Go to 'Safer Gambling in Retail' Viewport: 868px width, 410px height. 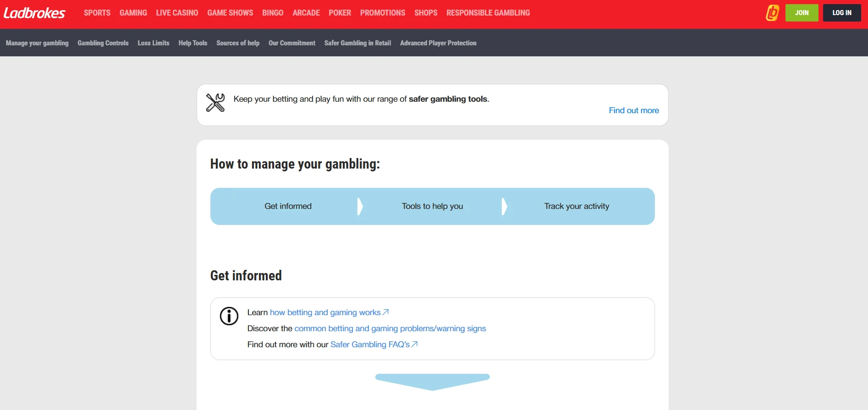357,43
